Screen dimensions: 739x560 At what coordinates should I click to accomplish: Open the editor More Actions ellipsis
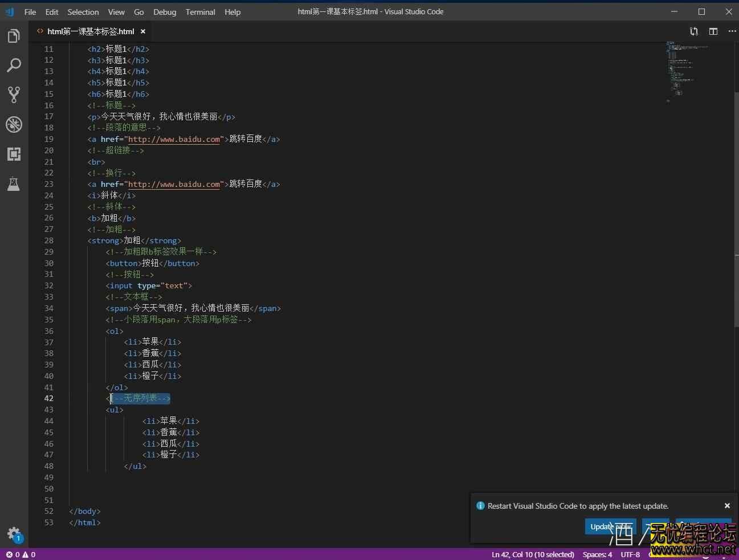point(732,31)
